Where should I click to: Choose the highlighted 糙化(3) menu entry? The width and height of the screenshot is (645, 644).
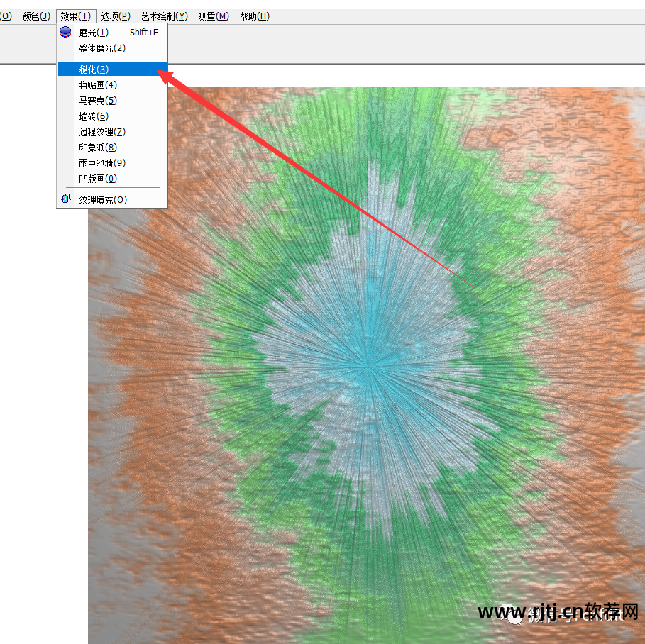(94, 70)
